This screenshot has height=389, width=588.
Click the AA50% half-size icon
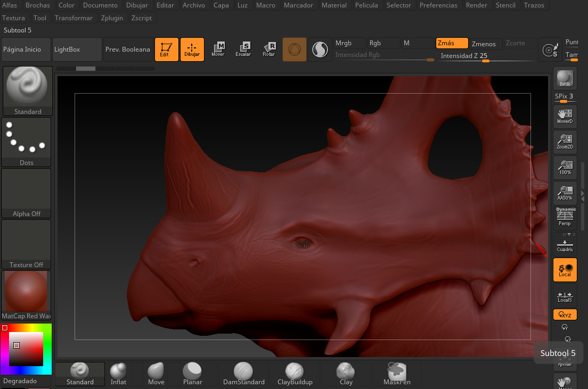pos(565,193)
